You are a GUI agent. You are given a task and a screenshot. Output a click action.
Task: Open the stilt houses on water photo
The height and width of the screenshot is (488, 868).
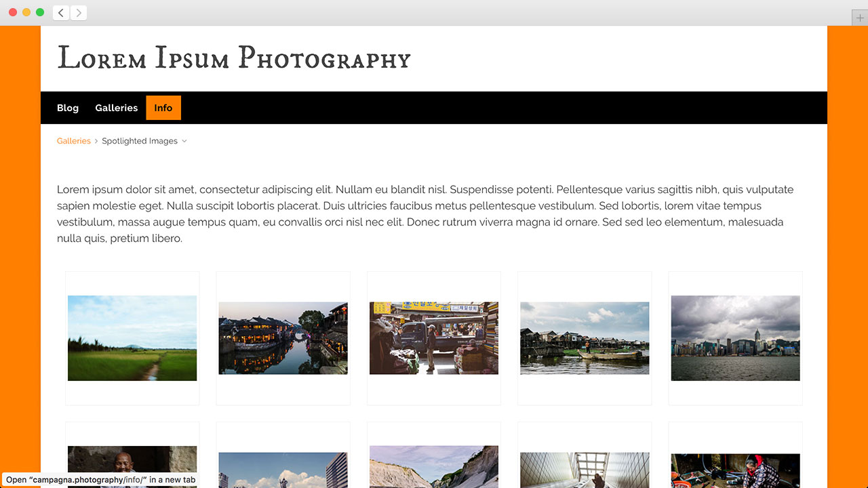pyautogui.click(x=585, y=338)
